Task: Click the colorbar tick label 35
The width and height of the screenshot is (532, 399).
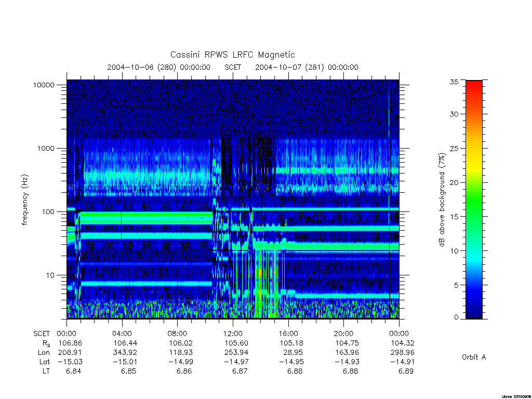Action: pyautogui.click(x=454, y=82)
